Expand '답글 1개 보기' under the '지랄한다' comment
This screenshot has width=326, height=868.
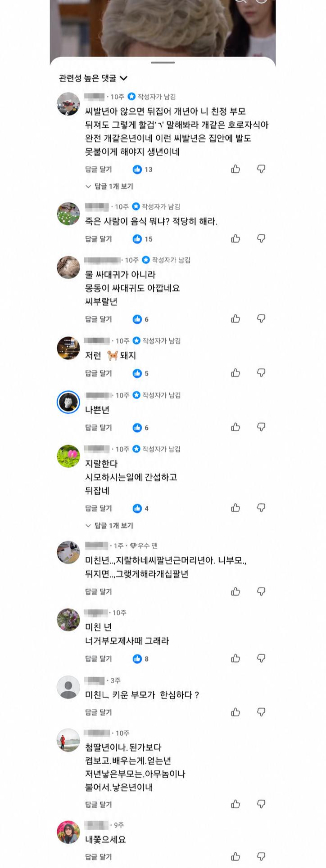[109, 525]
